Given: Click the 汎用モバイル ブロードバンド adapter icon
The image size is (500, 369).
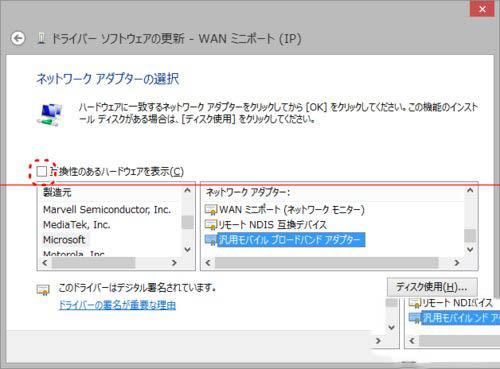Looking at the screenshot, I should pyautogui.click(x=211, y=240).
